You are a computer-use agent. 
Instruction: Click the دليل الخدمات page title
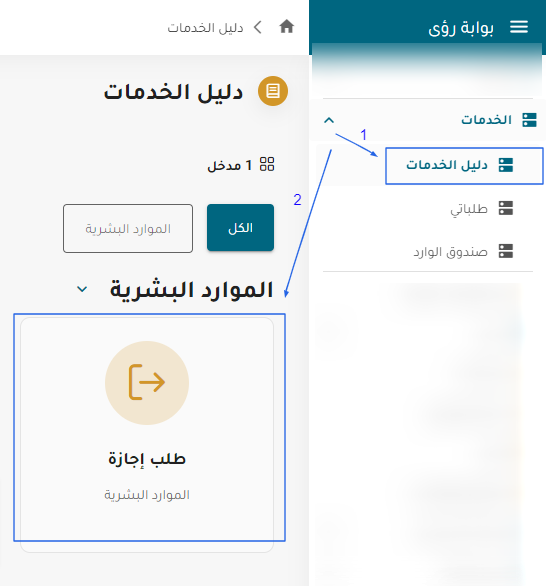173,92
